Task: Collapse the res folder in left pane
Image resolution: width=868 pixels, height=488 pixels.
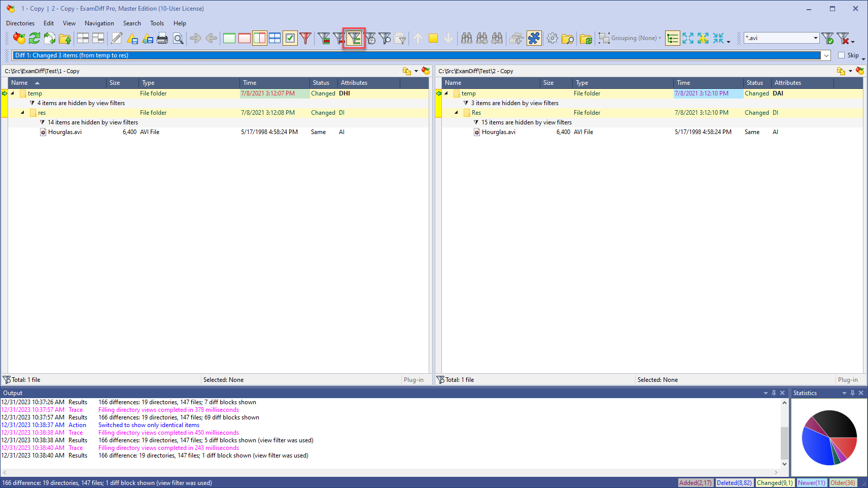Action: 22,113
